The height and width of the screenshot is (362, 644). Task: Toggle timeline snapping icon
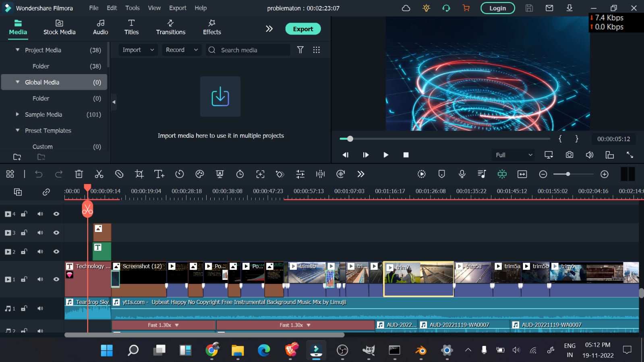pyautogui.click(x=502, y=174)
